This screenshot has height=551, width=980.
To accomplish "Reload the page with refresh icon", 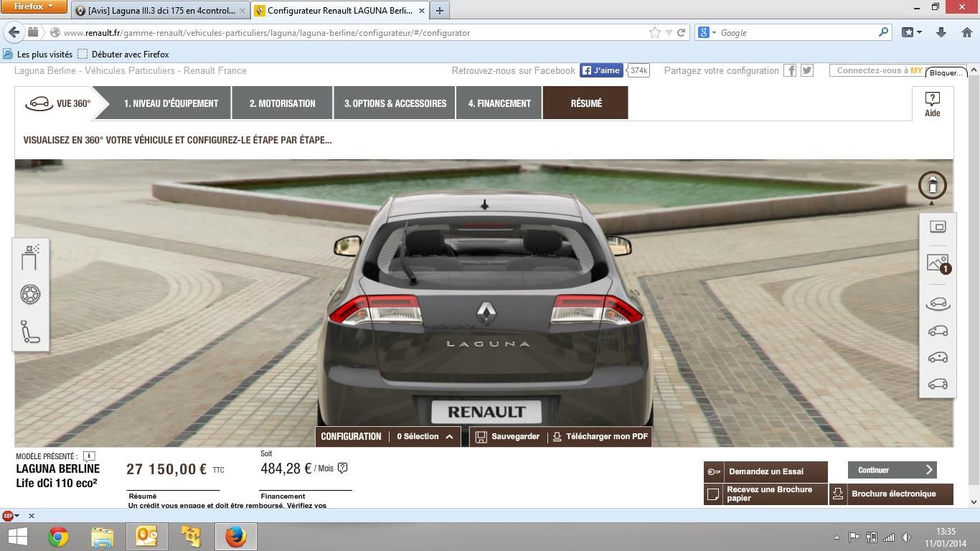I will [x=682, y=32].
